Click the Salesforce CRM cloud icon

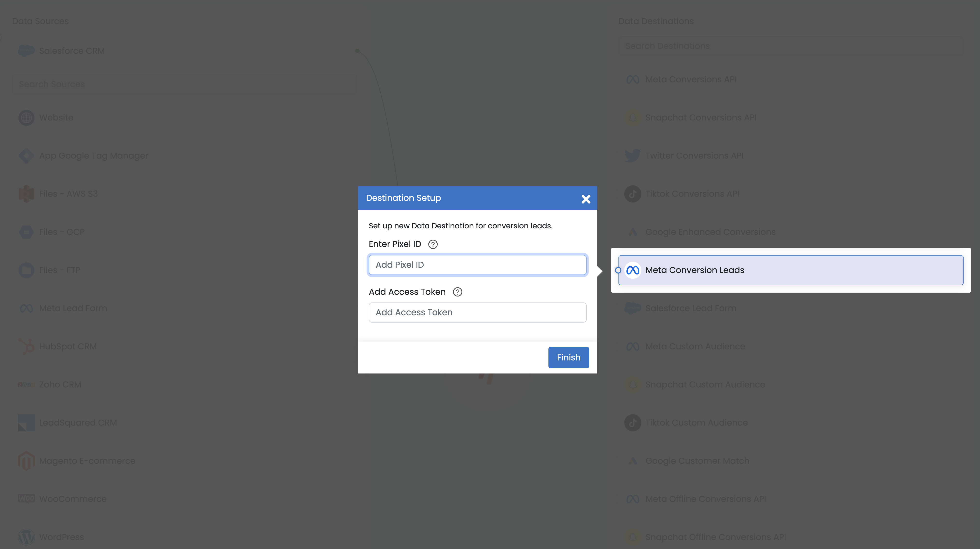(26, 50)
